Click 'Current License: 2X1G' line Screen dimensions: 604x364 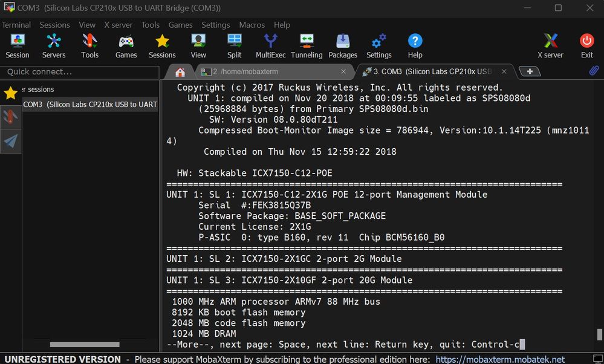coord(255,227)
